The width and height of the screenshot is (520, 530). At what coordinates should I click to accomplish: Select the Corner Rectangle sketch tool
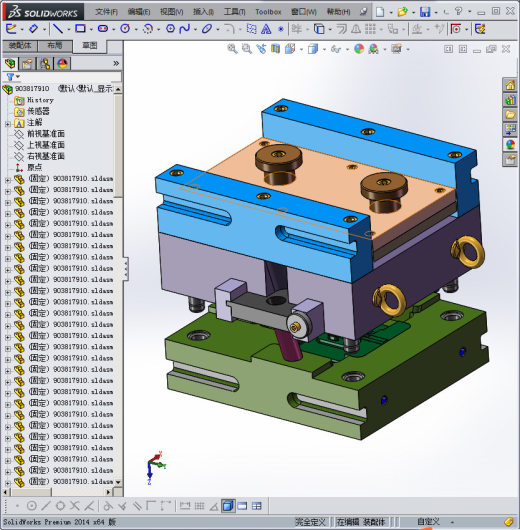pyautogui.click(x=80, y=29)
